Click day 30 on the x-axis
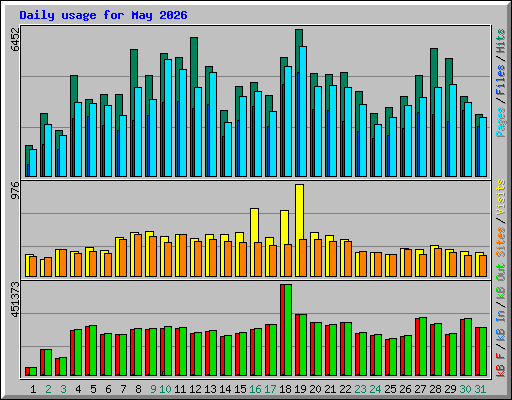Viewport: 512px width, 400px height. [x=465, y=389]
